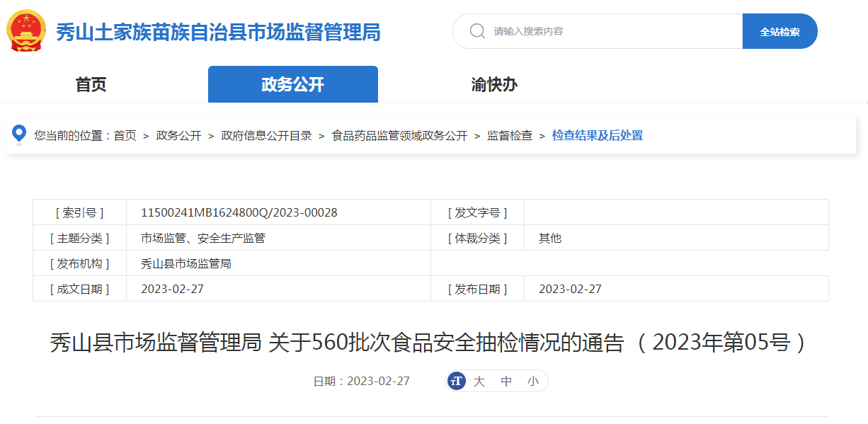The image size is (868, 424).
Task: Click the site title 秀山土家族苗族自治县市场监督管理局
Action: 218,32
